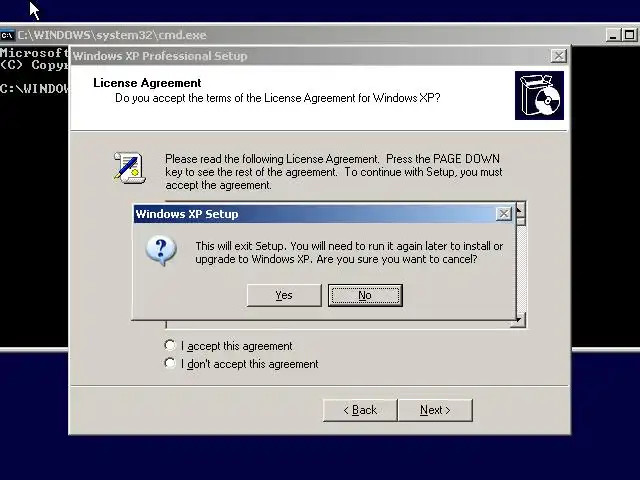Select 'I accept this agreement' radio button
640x480 pixels.
[x=170, y=345]
